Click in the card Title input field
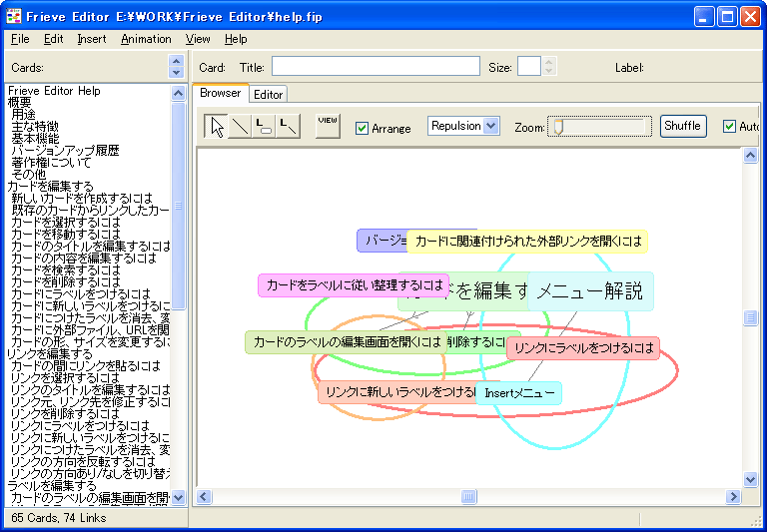 tap(376, 66)
